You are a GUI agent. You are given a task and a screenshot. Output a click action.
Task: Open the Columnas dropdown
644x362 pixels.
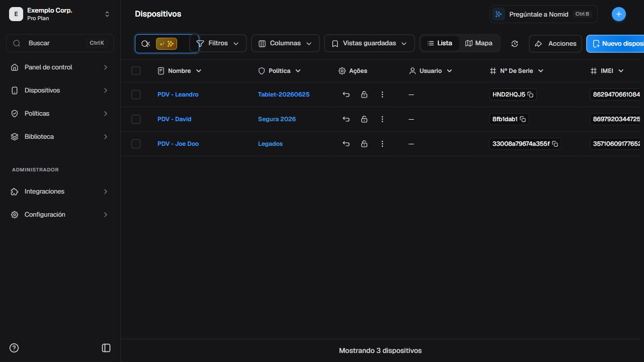pyautogui.click(x=285, y=43)
